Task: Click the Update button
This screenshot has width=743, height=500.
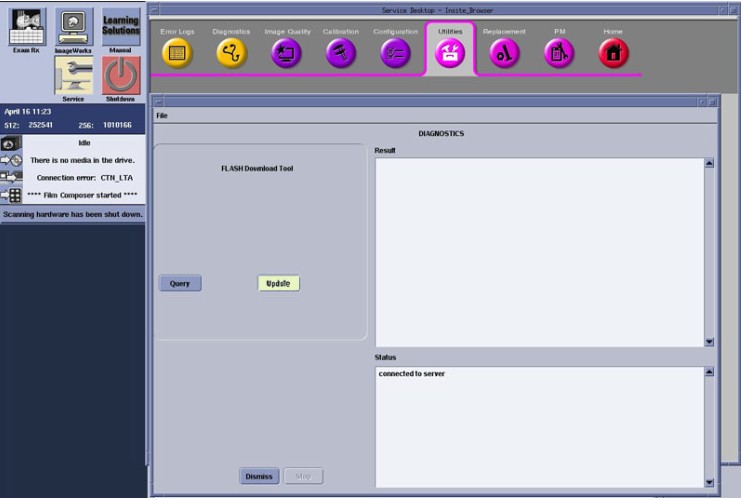Action: 278,283
